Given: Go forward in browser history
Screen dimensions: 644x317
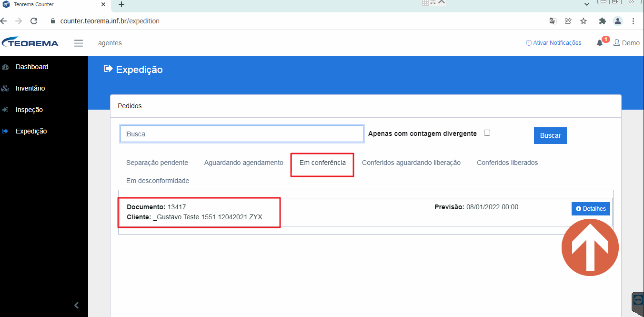Looking at the screenshot, I should [19, 21].
